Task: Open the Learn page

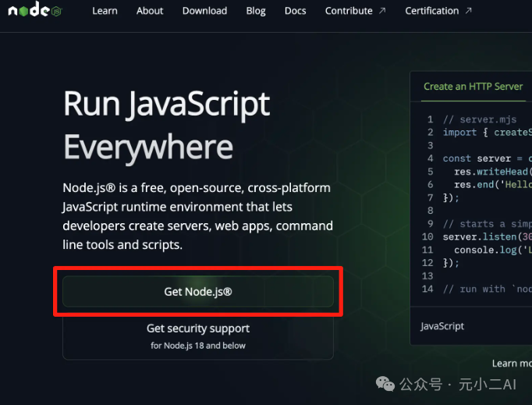Action: click(x=105, y=11)
